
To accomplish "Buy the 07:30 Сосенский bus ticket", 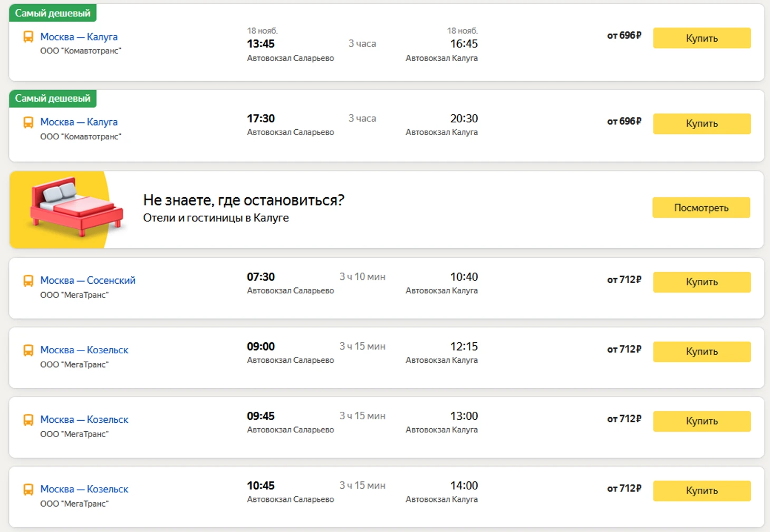I will click(701, 282).
